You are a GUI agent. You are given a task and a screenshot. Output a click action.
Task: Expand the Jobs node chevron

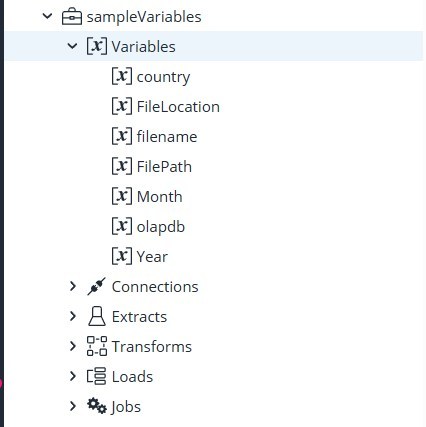coord(72,406)
